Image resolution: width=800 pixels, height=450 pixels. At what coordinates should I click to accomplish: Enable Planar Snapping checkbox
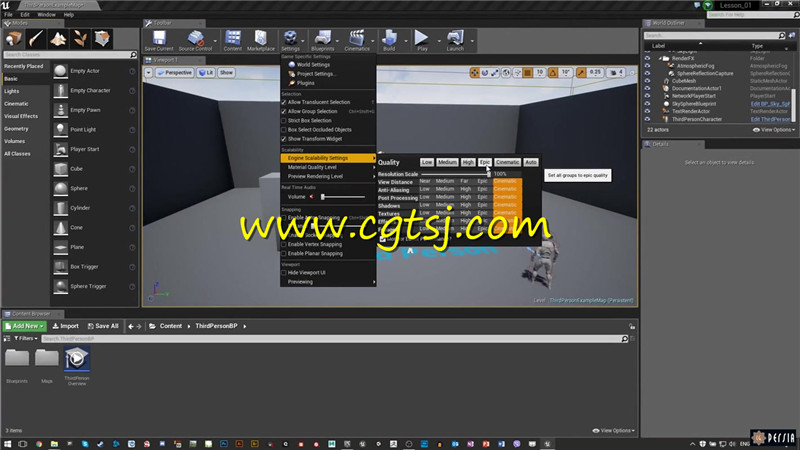click(284, 254)
